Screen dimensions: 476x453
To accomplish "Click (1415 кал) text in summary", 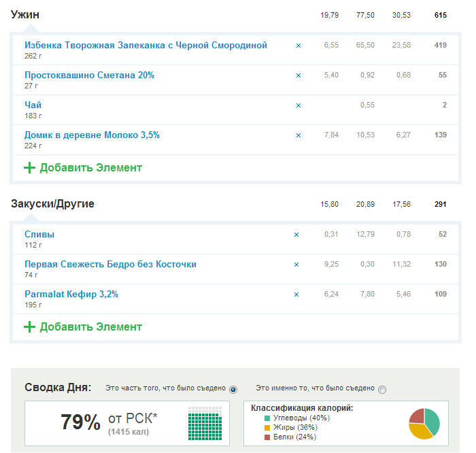I will point(129,432).
